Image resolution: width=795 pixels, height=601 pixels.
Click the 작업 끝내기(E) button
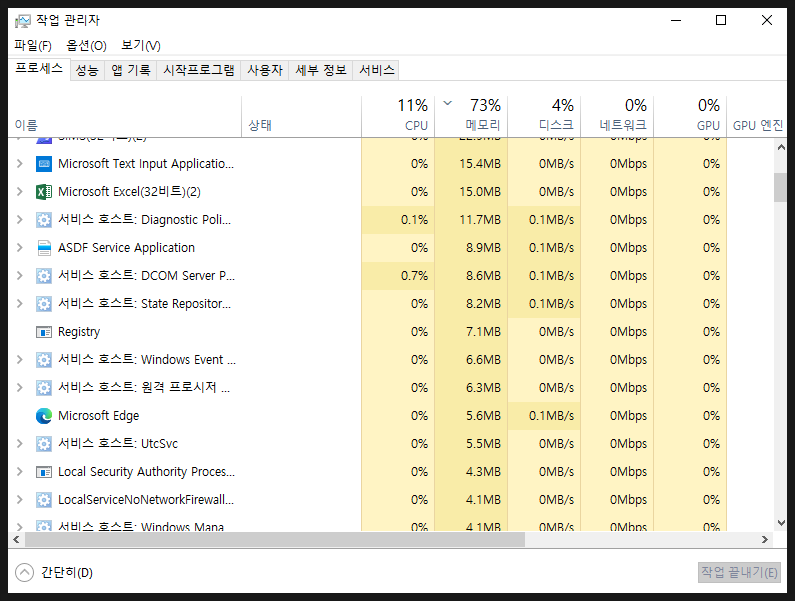[739, 573]
